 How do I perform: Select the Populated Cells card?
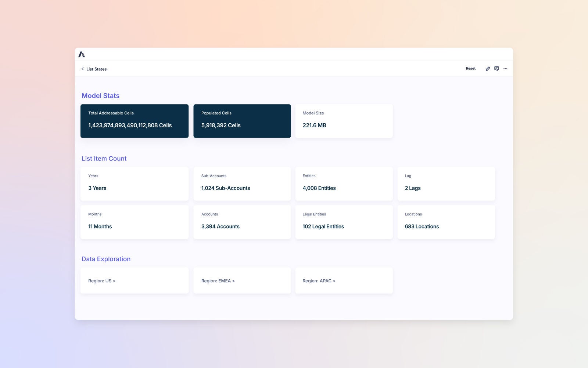242,121
